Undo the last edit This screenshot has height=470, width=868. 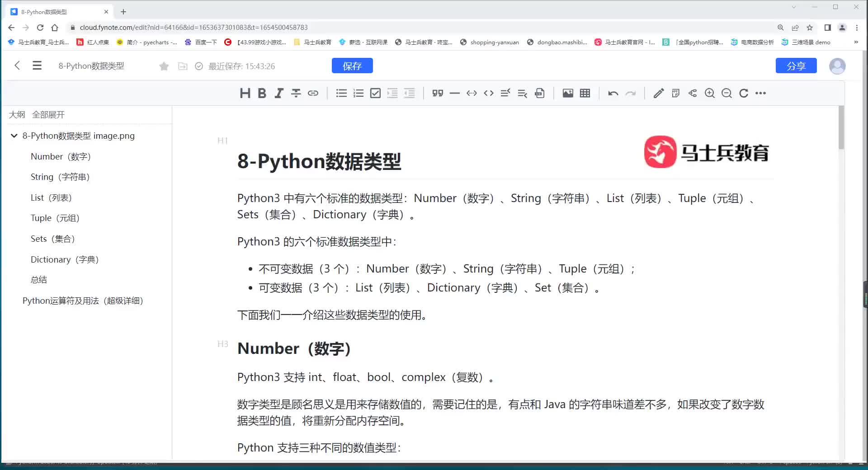pos(613,94)
